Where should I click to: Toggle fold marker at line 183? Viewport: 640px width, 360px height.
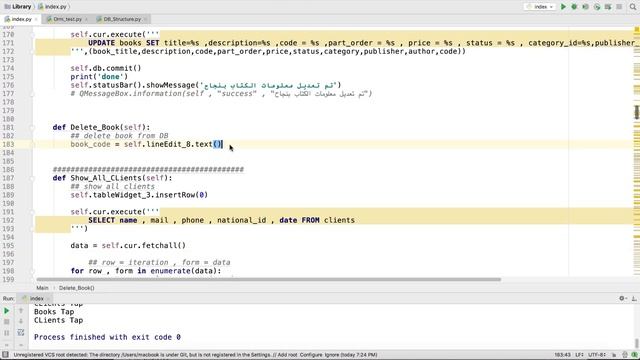pyautogui.click(x=32, y=144)
